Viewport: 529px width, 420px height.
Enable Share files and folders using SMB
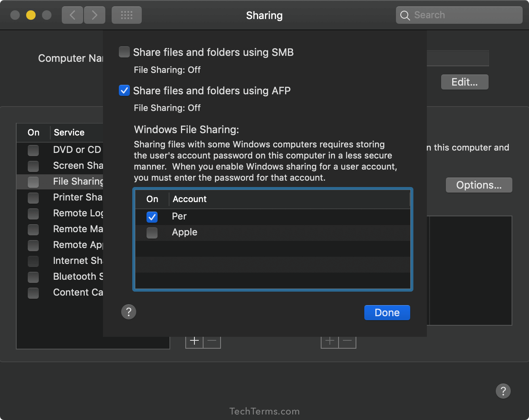click(124, 52)
